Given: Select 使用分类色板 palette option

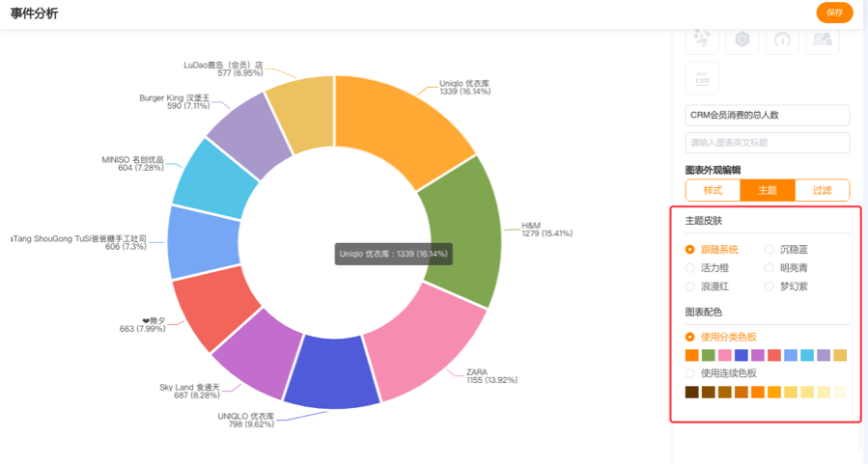Looking at the screenshot, I should coord(690,338).
